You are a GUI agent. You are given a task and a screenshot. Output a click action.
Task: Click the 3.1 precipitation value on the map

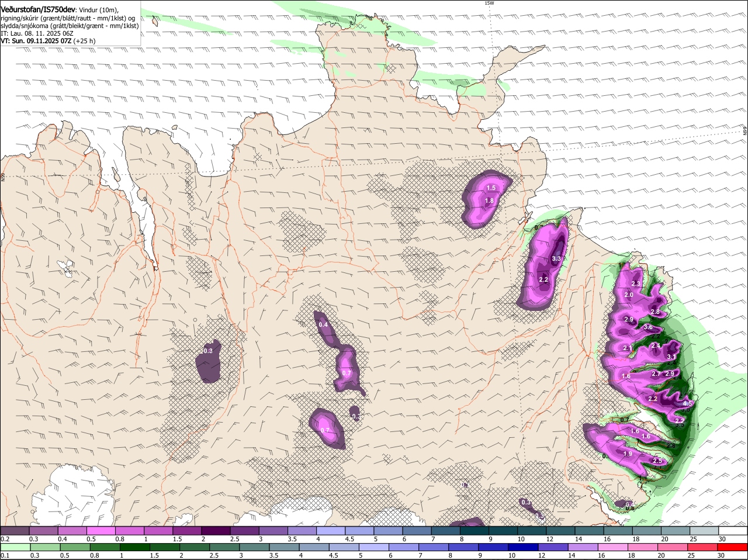pyautogui.click(x=671, y=357)
